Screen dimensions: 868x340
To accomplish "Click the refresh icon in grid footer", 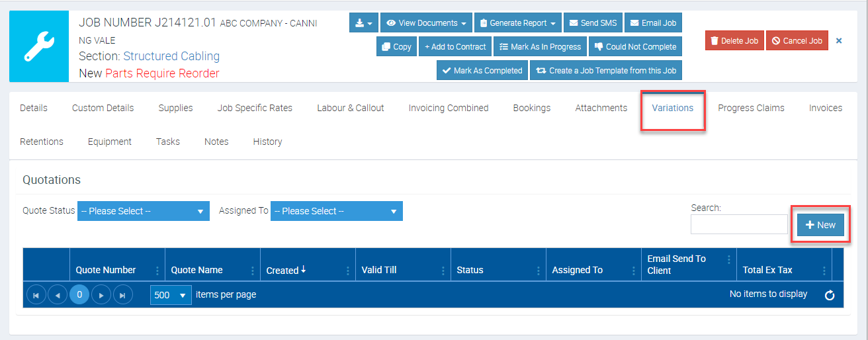I will [x=830, y=295].
